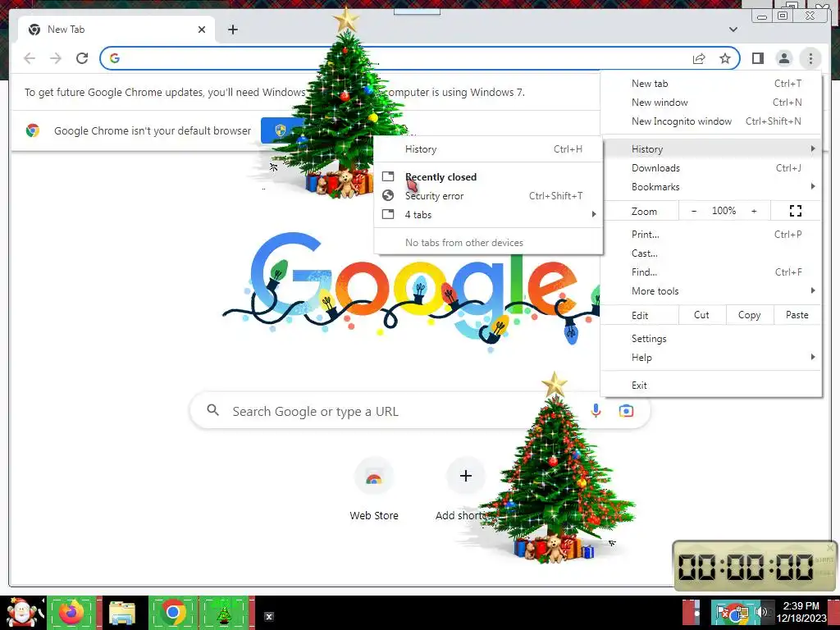Click the share page icon in the address bar
Viewport: 840px width, 630px height.
(x=699, y=58)
